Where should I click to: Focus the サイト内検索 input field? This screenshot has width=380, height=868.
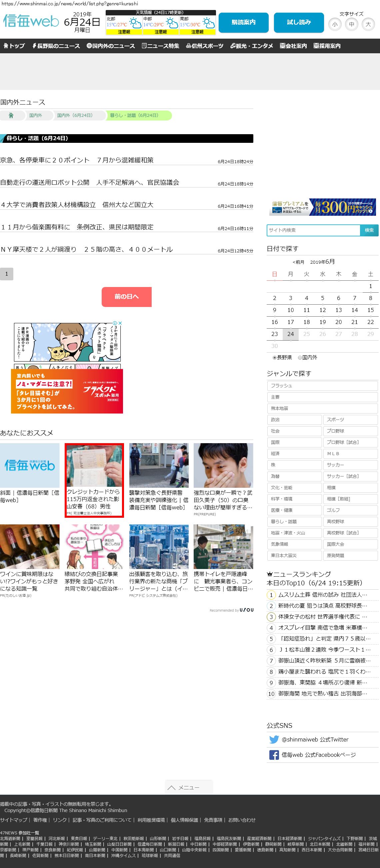[314, 230]
